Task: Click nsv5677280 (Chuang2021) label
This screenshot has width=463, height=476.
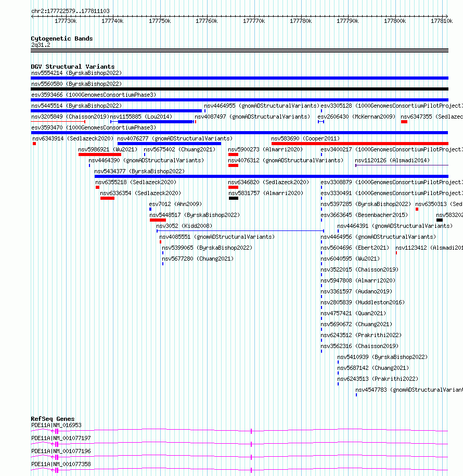Action: [x=198, y=259]
